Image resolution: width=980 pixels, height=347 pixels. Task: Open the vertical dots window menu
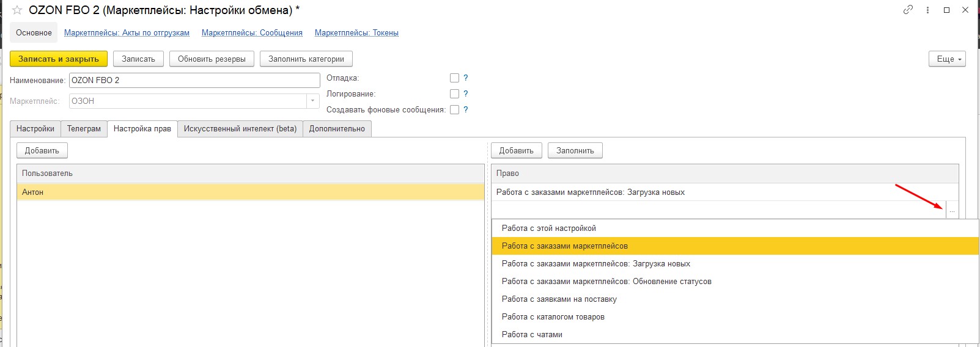point(927,10)
